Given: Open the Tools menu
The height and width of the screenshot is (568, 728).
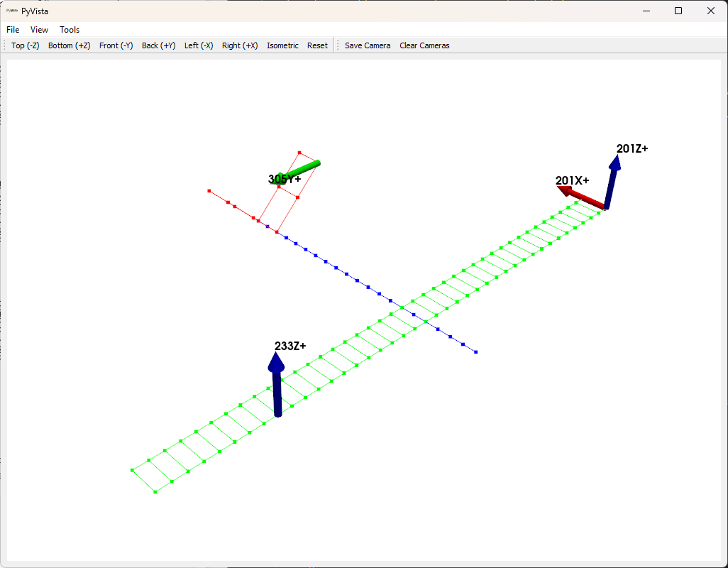Looking at the screenshot, I should point(70,30).
